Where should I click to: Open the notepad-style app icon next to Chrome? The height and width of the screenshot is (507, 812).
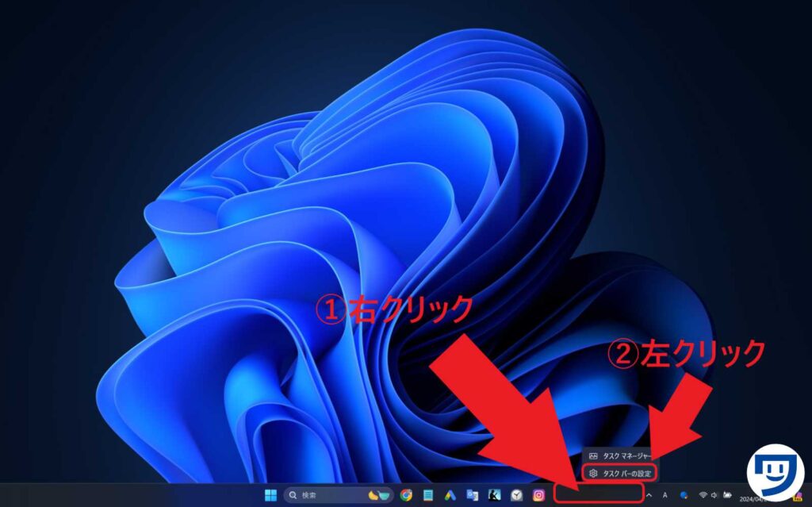click(x=427, y=496)
